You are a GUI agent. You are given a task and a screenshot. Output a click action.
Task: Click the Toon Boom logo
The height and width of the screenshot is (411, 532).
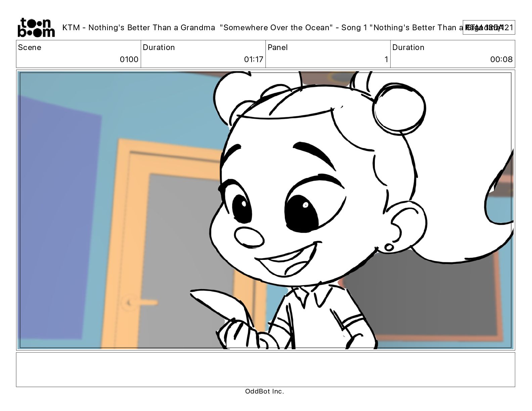pos(36,27)
